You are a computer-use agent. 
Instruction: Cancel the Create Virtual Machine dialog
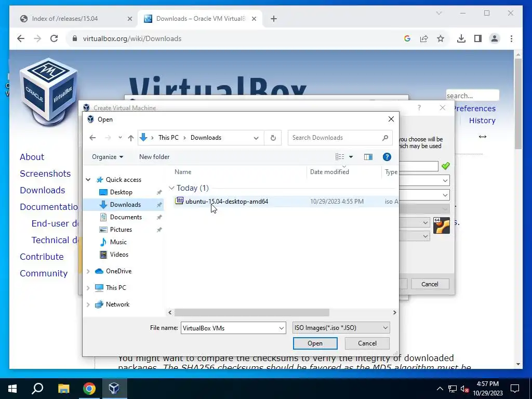(430, 284)
